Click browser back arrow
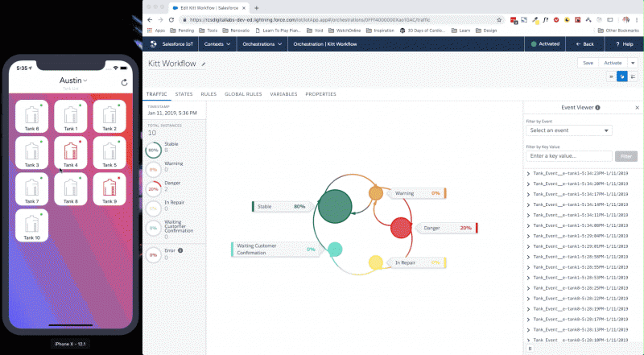 pos(150,19)
